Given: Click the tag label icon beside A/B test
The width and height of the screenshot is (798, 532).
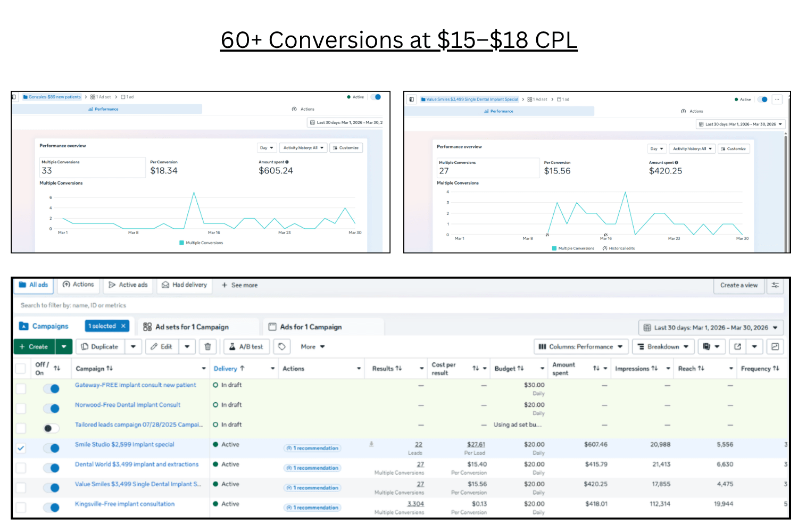Looking at the screenshot, I should (x=282, y=347).
